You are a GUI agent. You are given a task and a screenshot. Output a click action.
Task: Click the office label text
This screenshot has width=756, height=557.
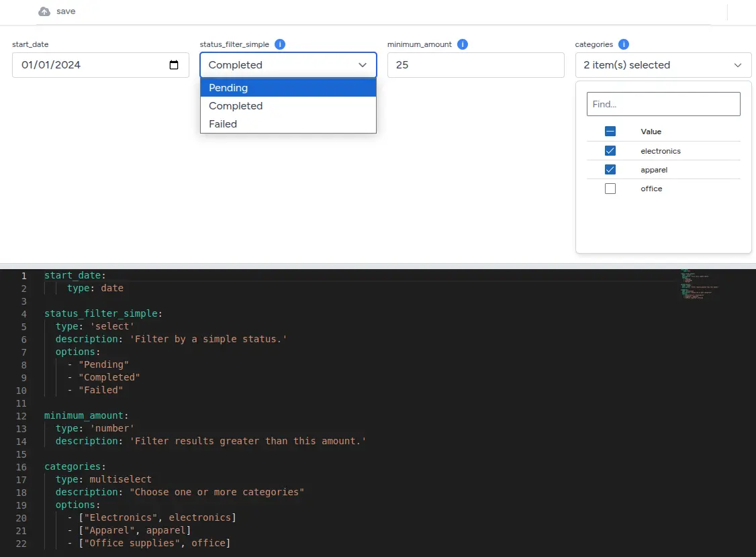tap(651, 189)
